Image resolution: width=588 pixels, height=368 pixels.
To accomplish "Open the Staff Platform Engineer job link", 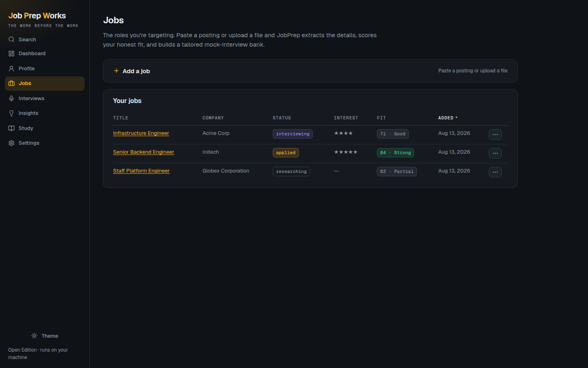I will coord(141,171).
